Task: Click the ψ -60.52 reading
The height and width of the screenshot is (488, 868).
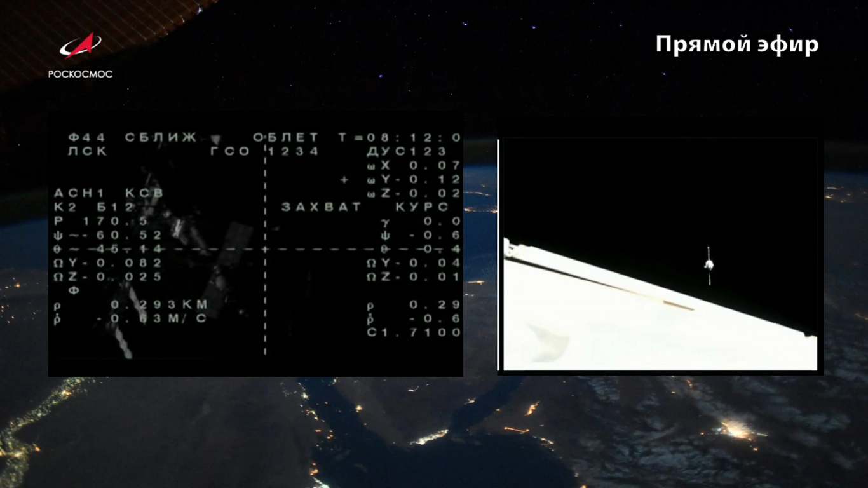Action: [x=108, y=235]
